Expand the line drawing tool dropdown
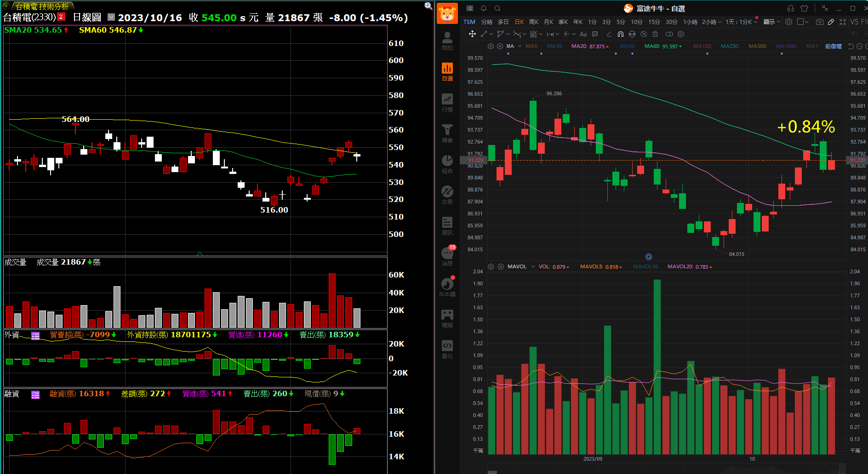This screenshot has height=474, width=868. point(491,34)
